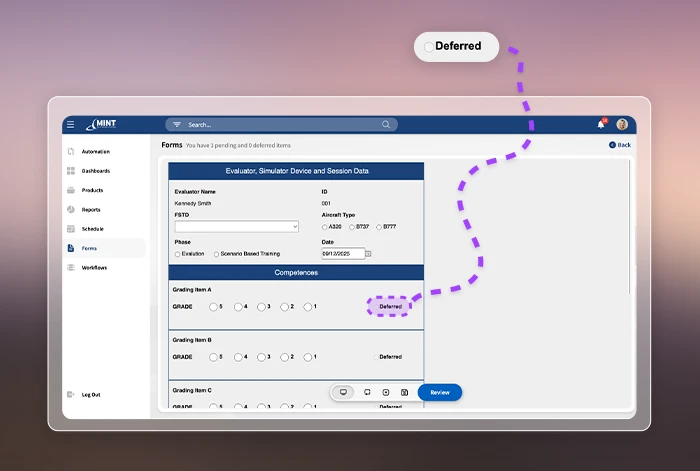This screenshot has width=700, height=471.
Task: Click the refresh icon in floating toolbar
Action: coord(367,392)
